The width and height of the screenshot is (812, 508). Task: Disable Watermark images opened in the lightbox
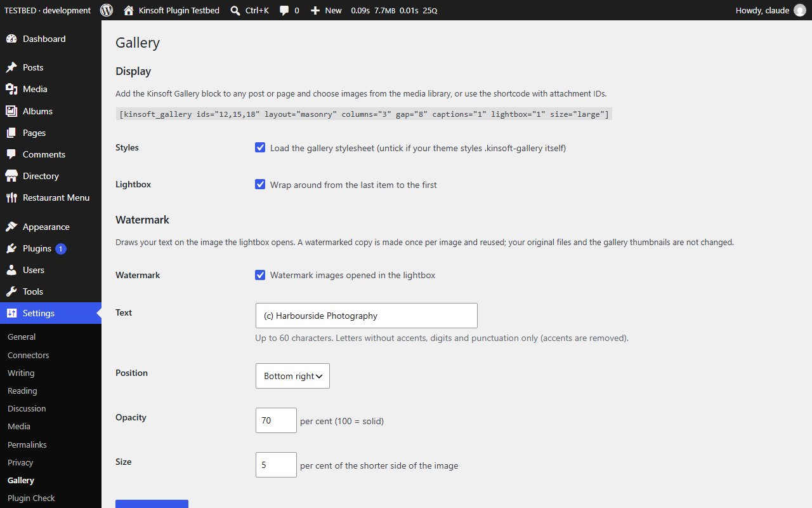coord(260,275)
